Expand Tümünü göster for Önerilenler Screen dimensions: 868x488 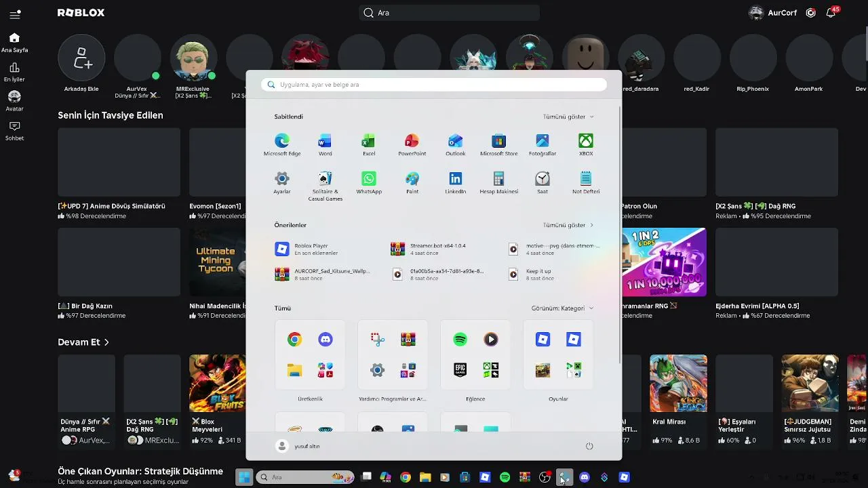click(x=568, y=225)
